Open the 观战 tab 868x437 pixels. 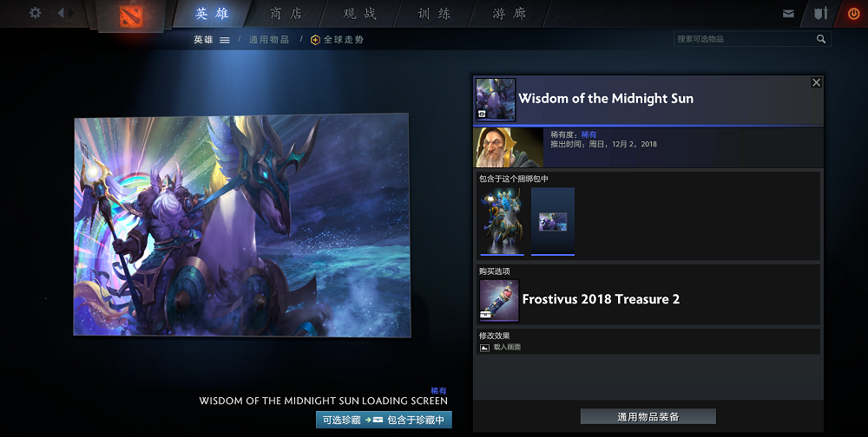[x=359, y=14]
